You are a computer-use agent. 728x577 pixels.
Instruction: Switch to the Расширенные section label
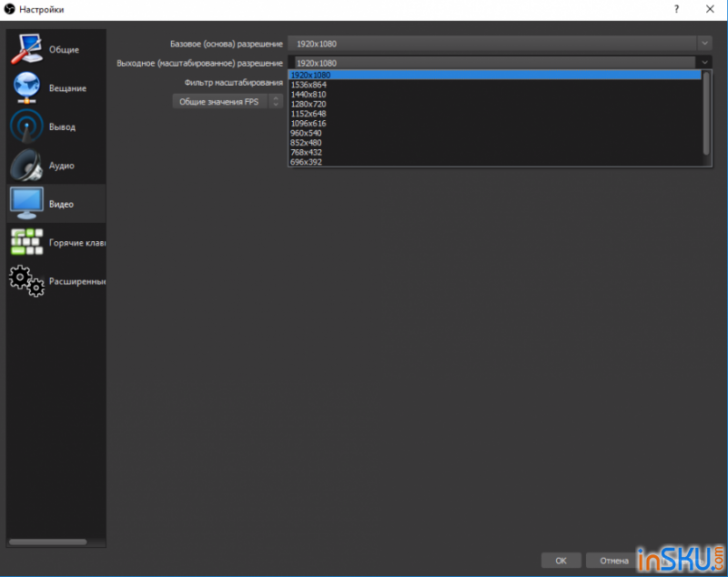point(77,281)
